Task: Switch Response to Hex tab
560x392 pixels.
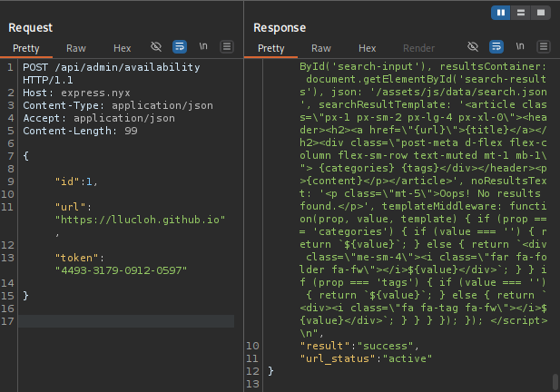Action: click(x=367, y=48)
